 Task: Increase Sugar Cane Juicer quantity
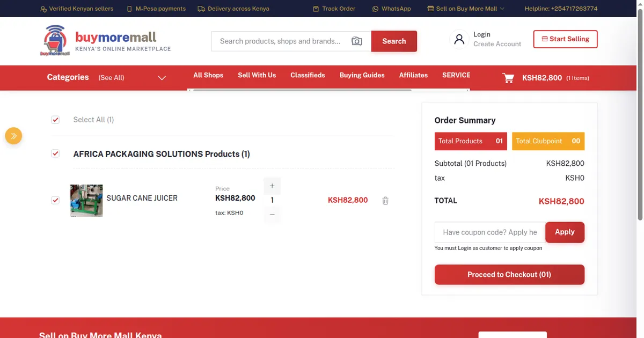coord(272,186)
